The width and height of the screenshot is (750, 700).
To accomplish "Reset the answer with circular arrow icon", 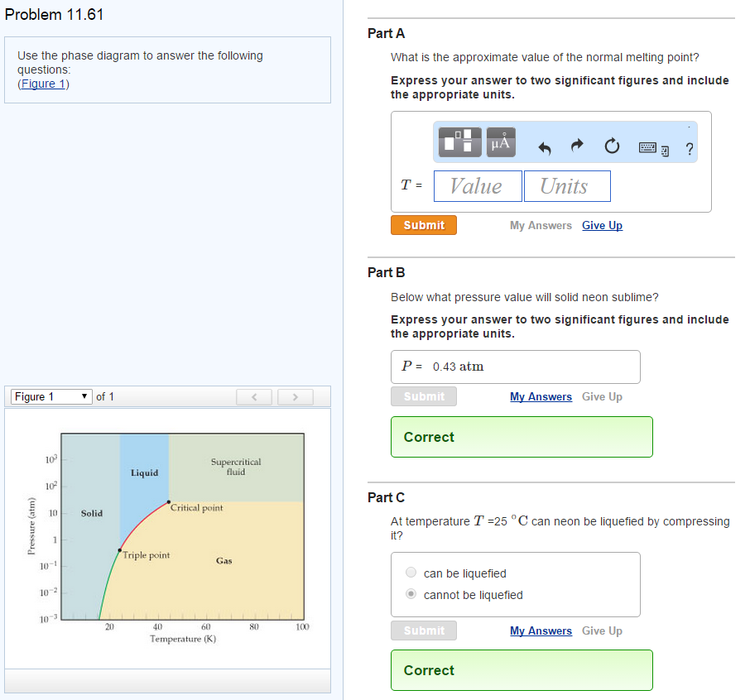I will click(612, 146).
